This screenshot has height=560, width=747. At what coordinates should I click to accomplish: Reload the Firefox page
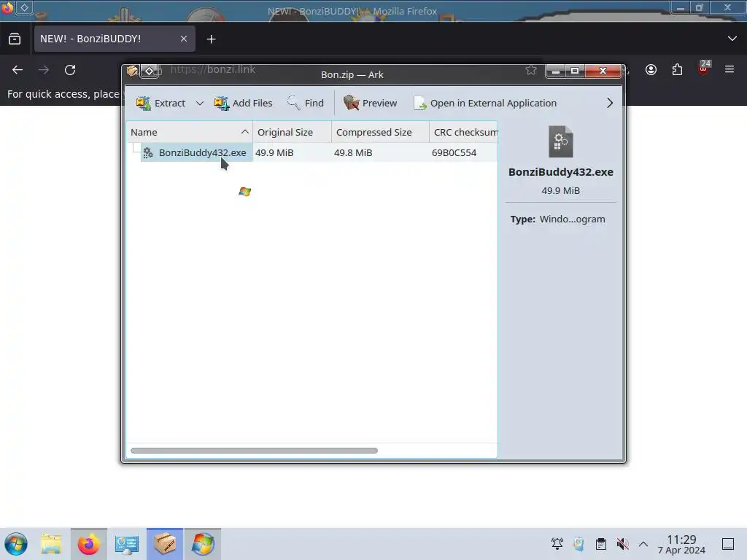pyautogui.click(x=70, y=70)
